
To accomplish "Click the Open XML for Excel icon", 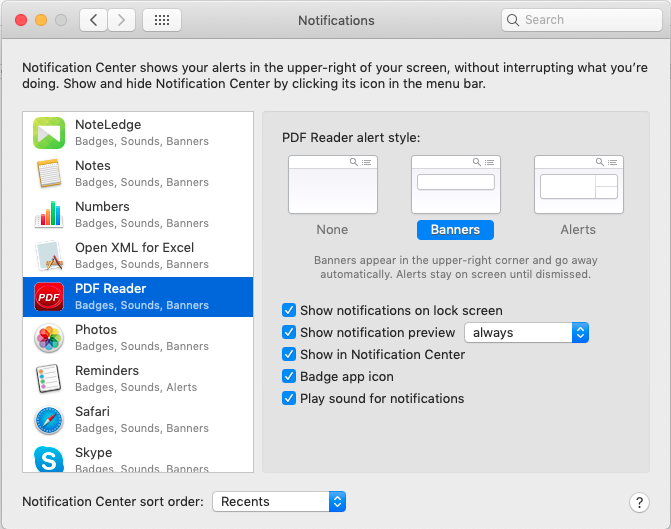I will tap(49, 256).
